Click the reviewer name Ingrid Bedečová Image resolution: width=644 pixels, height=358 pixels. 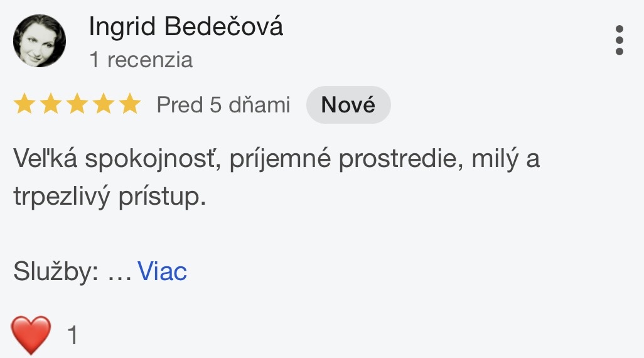pos(186,27)
